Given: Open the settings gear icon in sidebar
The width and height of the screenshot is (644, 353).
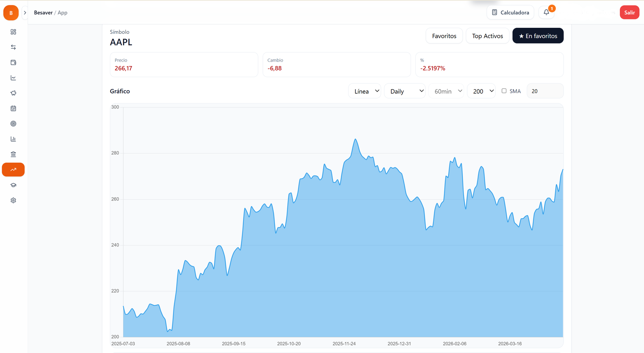Looking at the screenshot, I should click(13, 200).
